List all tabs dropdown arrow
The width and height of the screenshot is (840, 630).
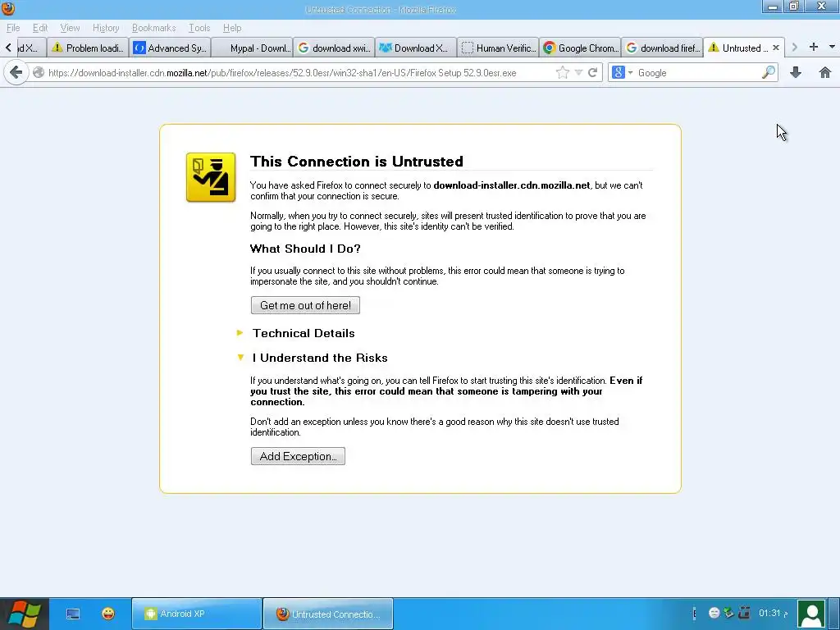(832, 47)
